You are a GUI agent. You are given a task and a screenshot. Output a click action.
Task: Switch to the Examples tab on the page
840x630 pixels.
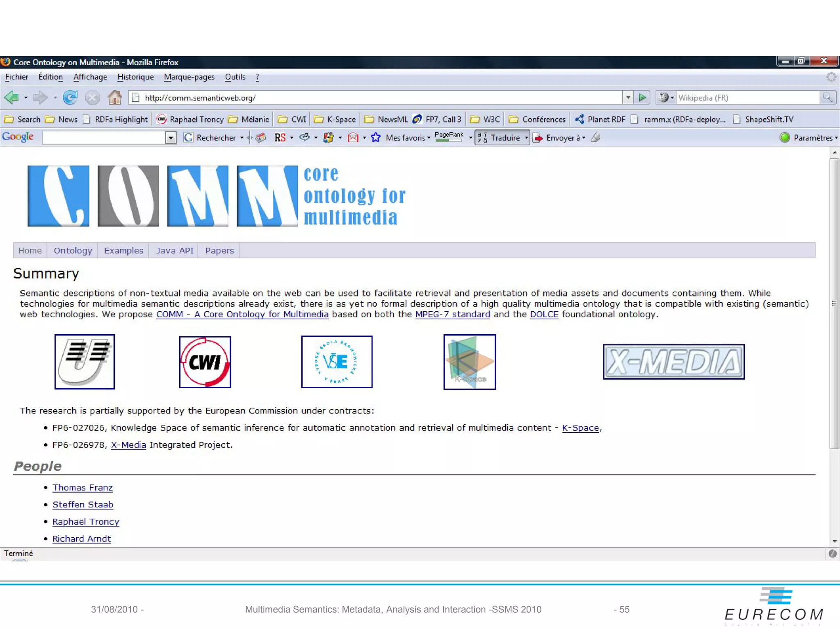[x=123, y=251]
